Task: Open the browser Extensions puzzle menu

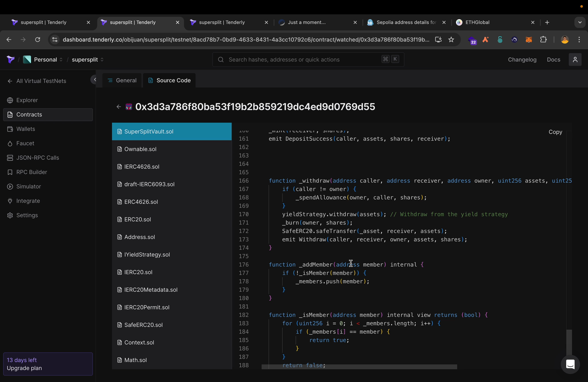Action: point(543,40)
